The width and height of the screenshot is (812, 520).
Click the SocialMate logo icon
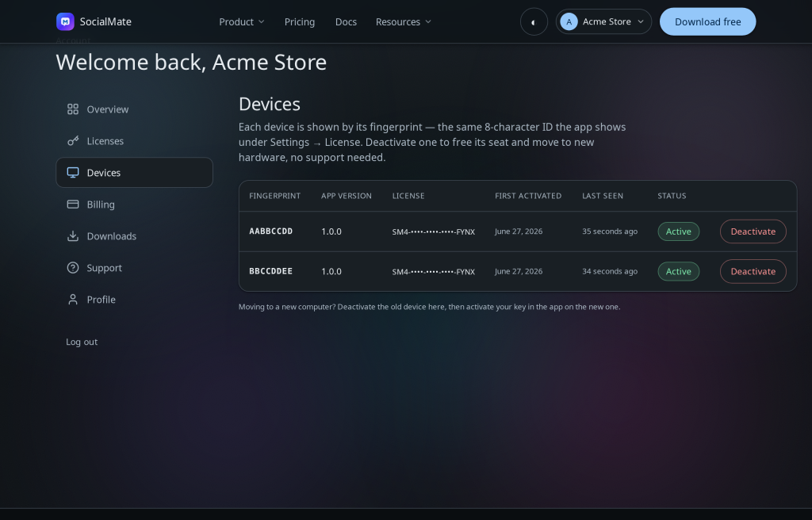65,21
